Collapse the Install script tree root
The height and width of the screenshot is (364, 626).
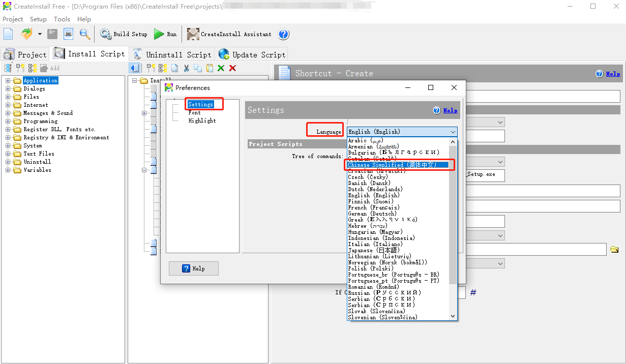pyautogui.click(x=133, y=80)
